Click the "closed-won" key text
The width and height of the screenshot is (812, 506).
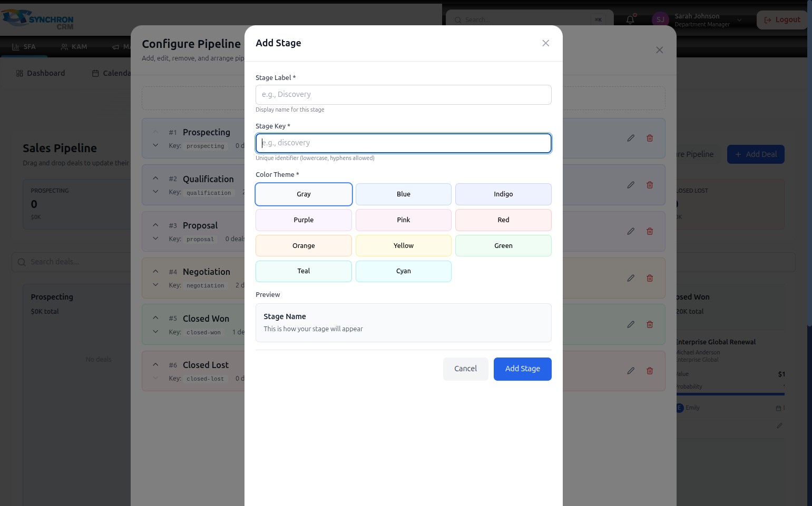(x=203, y=332)
